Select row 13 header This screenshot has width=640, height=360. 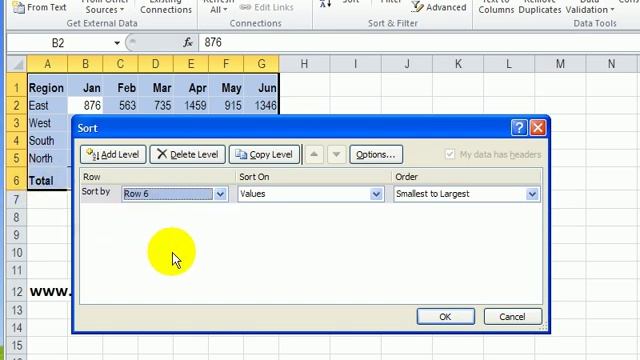(16, 310)
